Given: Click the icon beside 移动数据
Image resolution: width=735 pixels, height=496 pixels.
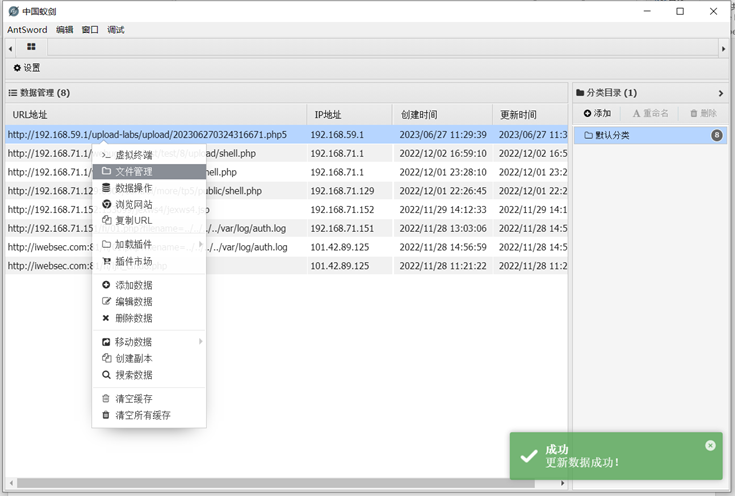Looking at the screenshot, I should click(106, 342).
